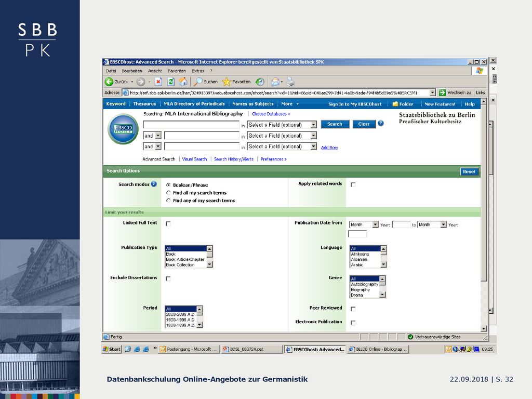The height and width of the screenshot is (399, 532).
Task: Enable the Peer Reviewed checkbox
Action: click(x=353, y=309)
